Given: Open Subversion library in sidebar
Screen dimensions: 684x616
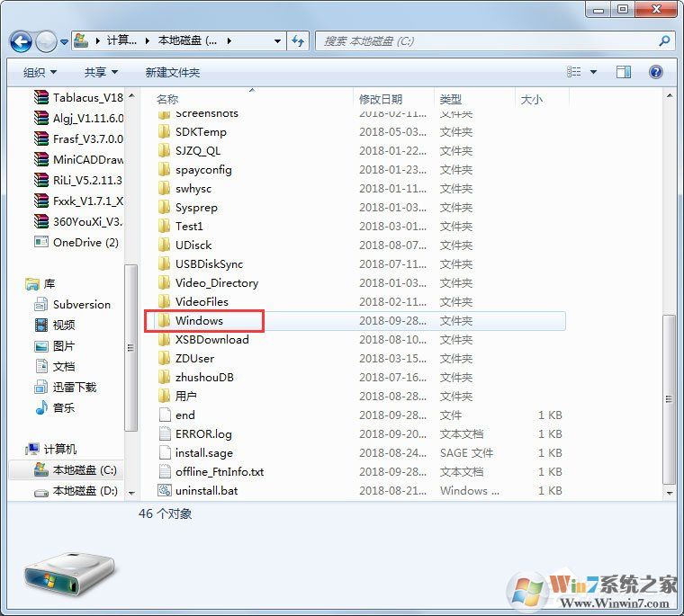Looking at the screenshot, I should [x=72, y=304].
